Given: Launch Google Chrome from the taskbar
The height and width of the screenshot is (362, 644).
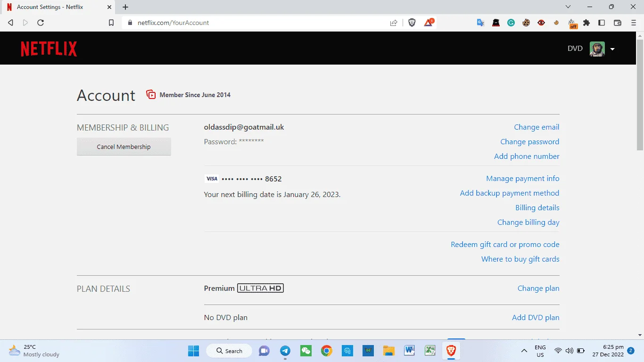Looking at the screenshot, I should pos(327,351).
